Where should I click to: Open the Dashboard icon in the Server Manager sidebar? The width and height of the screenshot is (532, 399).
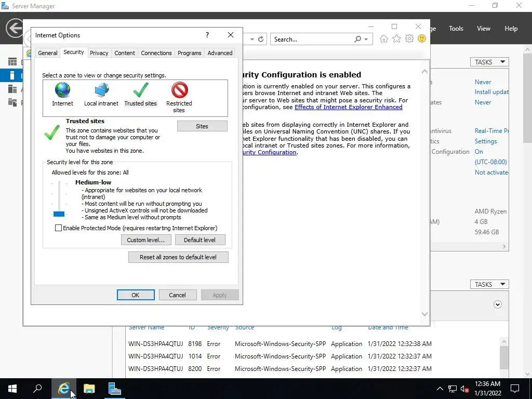coord(12,62)
